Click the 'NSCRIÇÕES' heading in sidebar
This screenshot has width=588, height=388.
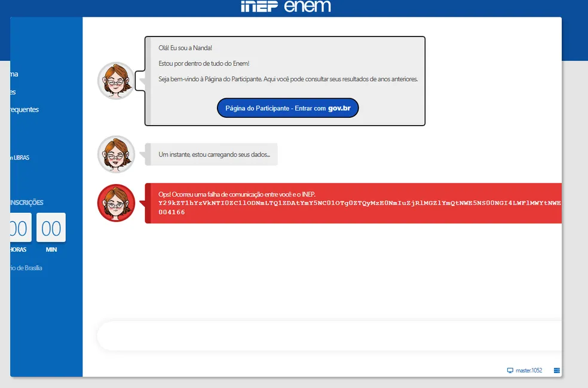(27, 203)
